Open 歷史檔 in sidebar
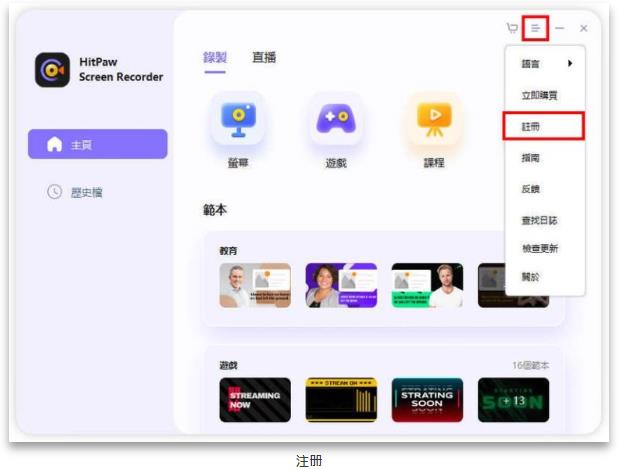This screenshot has width=618, height=469. pos(75,192)
